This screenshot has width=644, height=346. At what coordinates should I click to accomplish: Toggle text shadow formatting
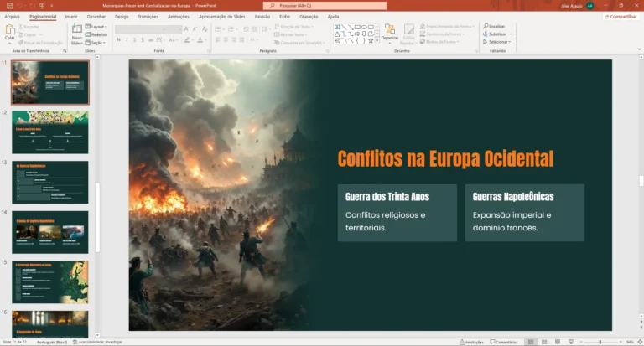(143, 40)
